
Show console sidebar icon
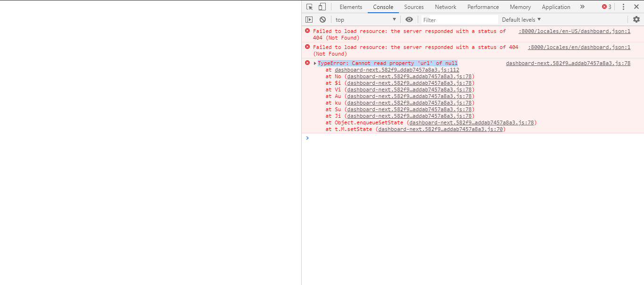click(309, 19)
